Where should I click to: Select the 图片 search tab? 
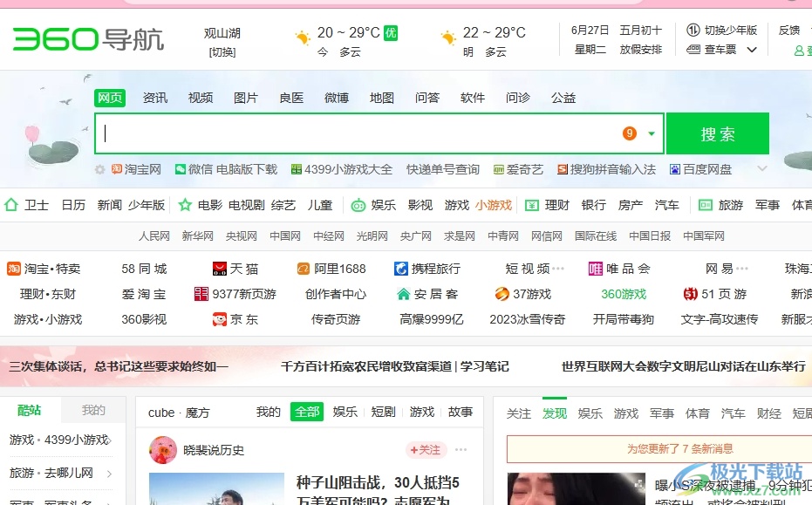coord(246,98)
